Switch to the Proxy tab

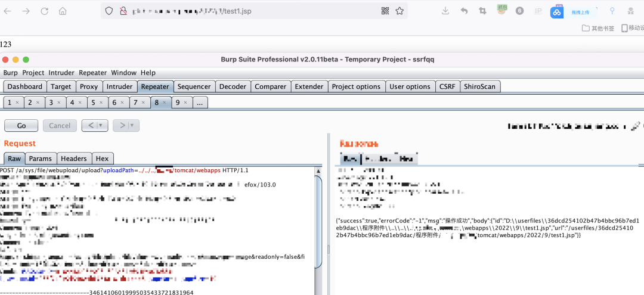coord(89,86)
